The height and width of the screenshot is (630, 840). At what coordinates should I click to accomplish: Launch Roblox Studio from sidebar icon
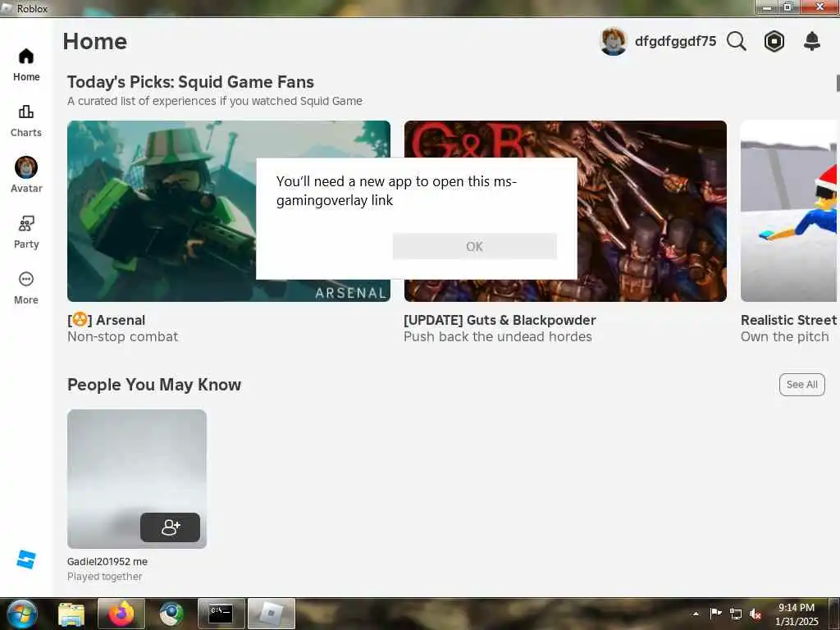coord(25,559)
